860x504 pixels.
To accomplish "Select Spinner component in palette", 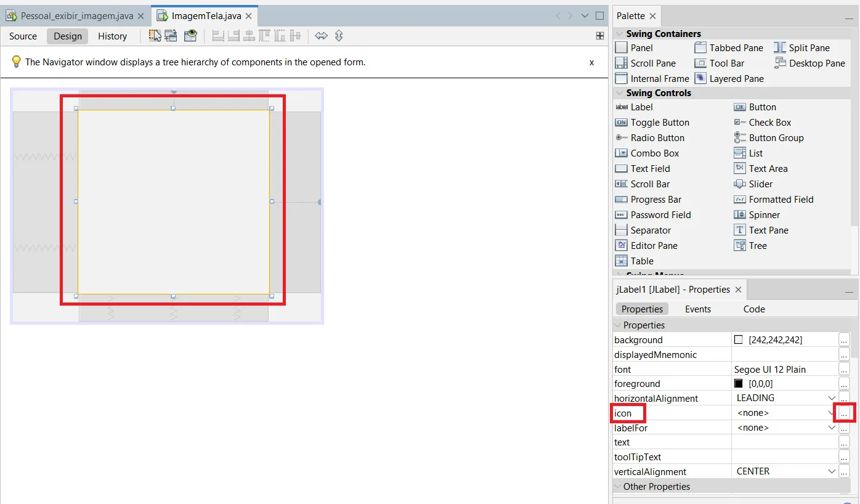I will [757, 214].
